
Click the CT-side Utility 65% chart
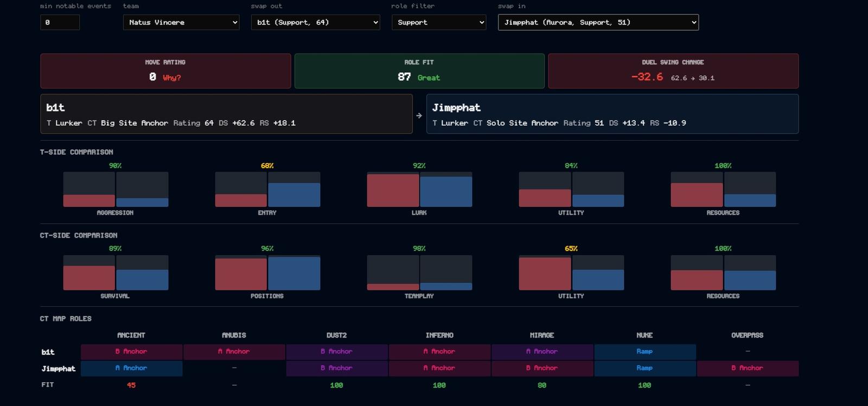(571, 272)
